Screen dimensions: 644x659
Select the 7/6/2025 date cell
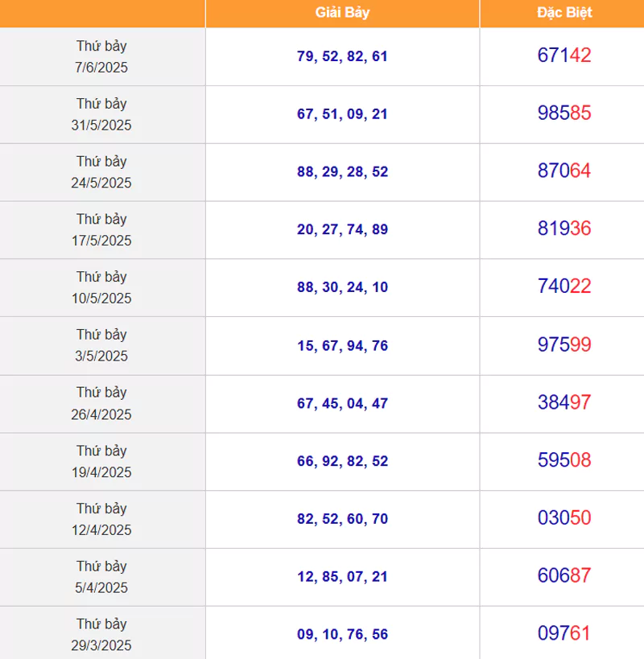coord(101,57)
